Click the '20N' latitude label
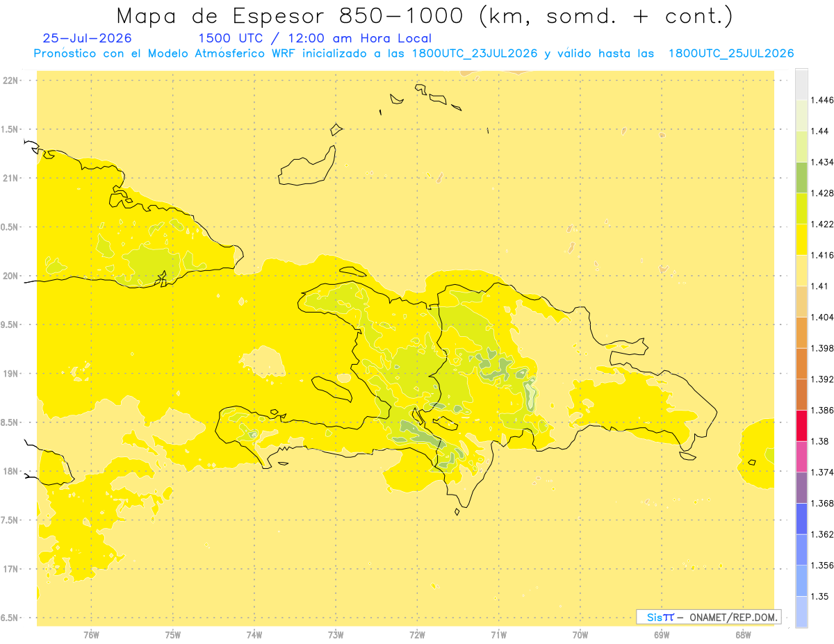This screenshot has height=644, width=834. [10, 276]
